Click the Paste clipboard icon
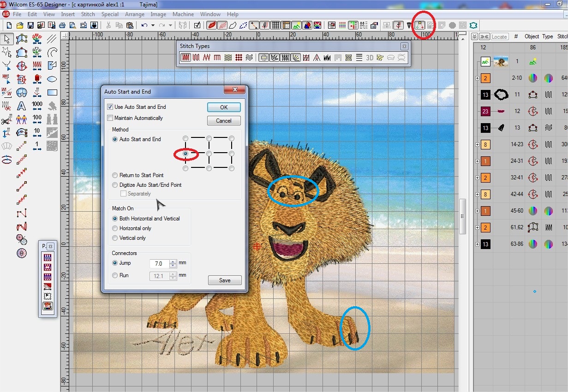The image size is (568, 392). pos(130,25)
